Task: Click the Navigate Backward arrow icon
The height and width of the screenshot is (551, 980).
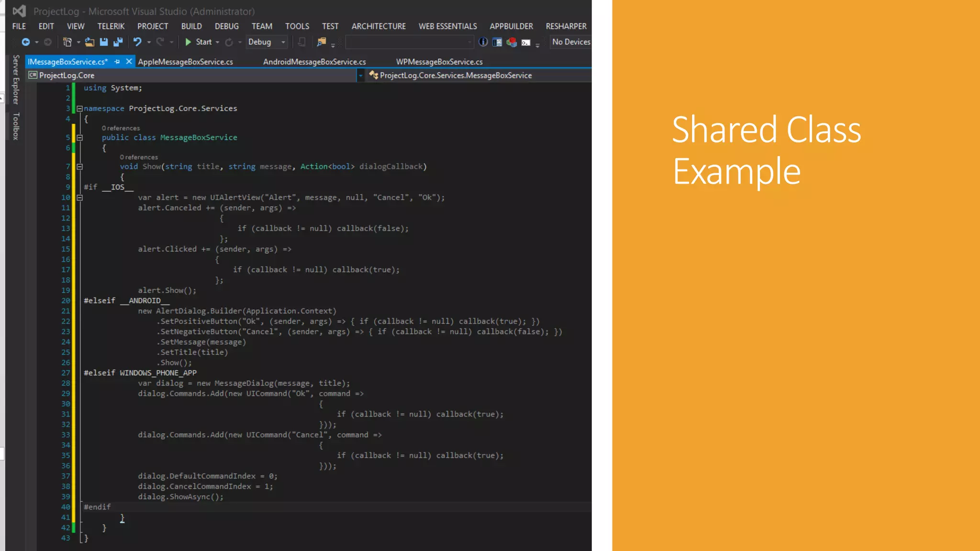Action: click(x=25, y=42)
